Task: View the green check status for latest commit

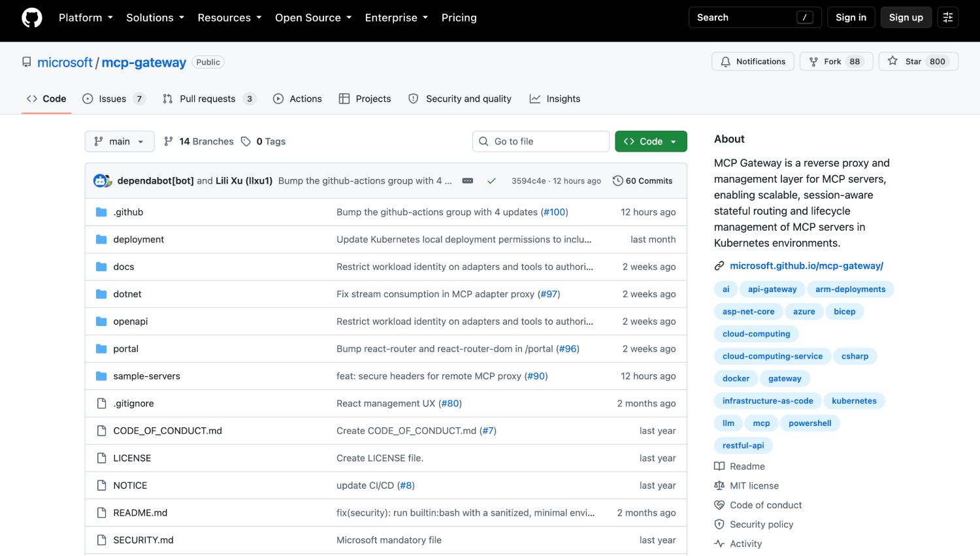Action: (x=491, y=181)
